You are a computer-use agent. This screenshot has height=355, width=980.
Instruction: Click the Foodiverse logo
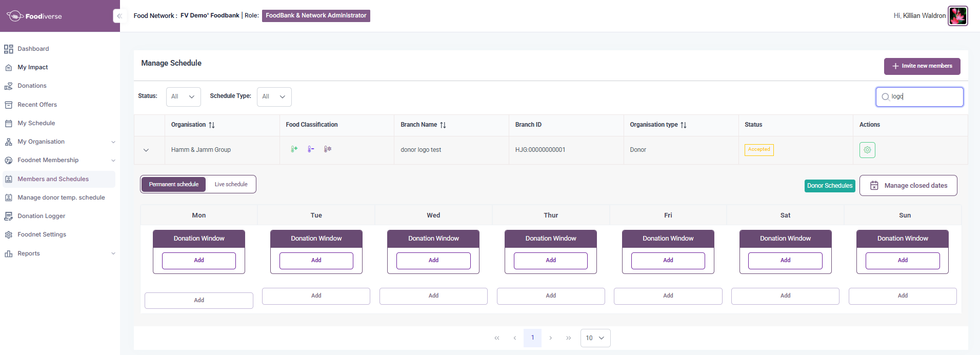[x=34, y=16]
